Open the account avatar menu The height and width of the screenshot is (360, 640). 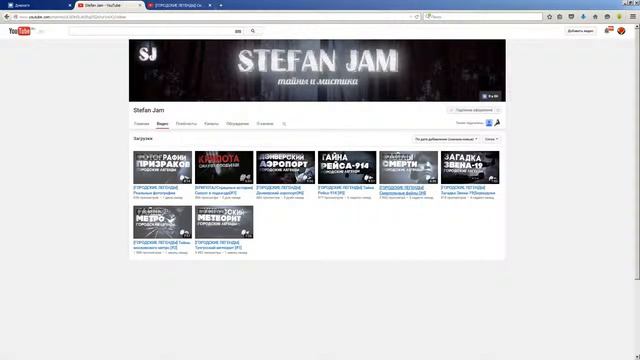coord(621,31)
